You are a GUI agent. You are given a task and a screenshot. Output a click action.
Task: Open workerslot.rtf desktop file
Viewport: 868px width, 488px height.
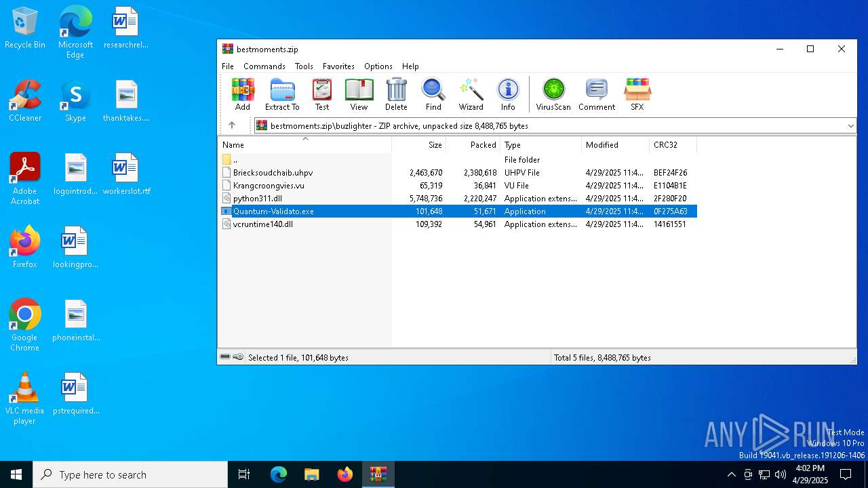coord(126,174)
